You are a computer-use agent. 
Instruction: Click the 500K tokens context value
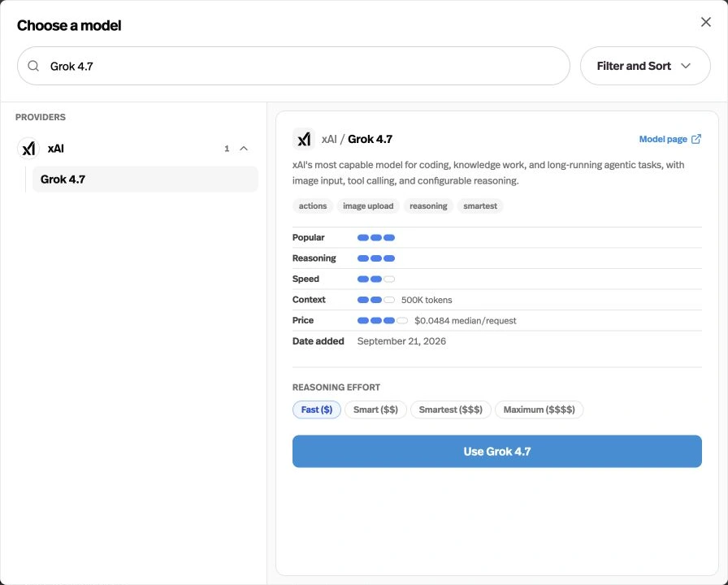(x=427, y=300)
